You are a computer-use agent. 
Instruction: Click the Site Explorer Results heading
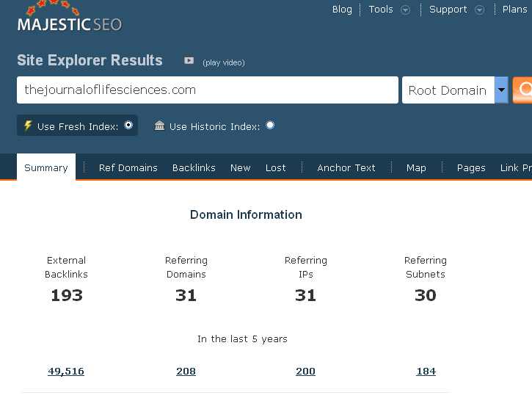coord(90,60)
